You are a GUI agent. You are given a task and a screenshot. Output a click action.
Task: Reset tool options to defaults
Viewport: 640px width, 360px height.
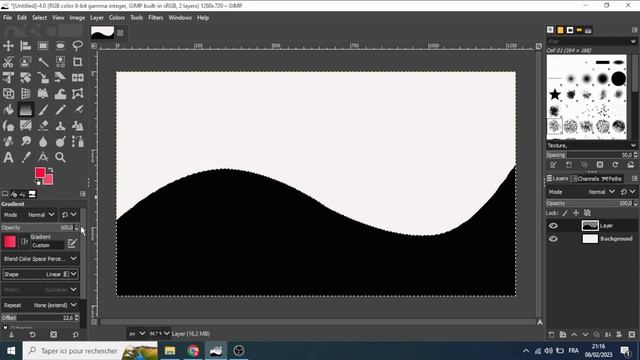click(76, 335)
